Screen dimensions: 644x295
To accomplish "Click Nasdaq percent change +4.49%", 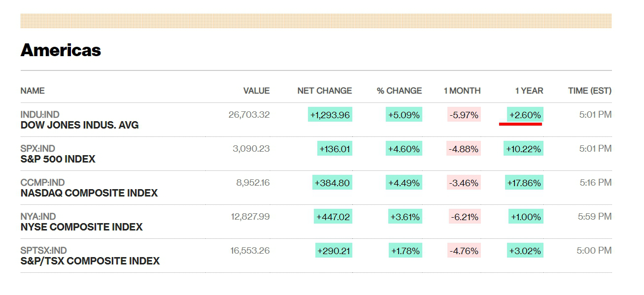I will (404, 183).
